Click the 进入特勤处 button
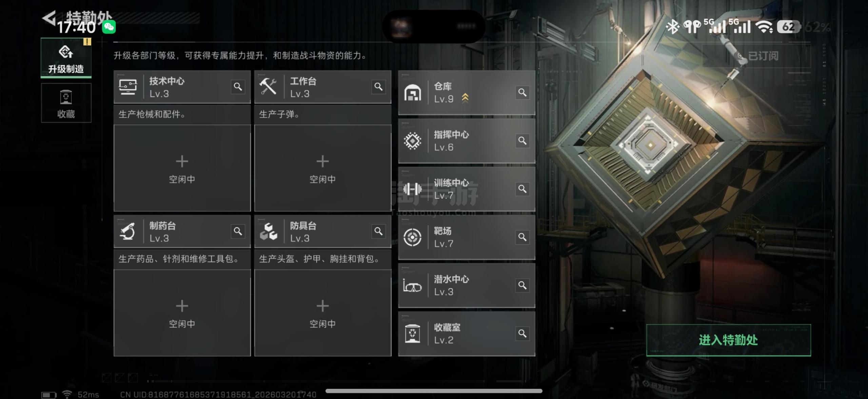This screenshot has height=399, width=868. 729,340
